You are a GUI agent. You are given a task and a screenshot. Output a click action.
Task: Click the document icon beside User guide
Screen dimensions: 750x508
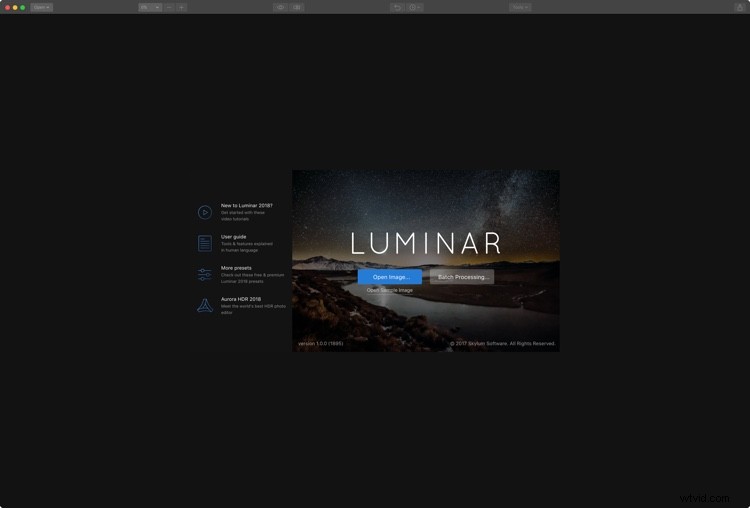click(x=205, y=243)
